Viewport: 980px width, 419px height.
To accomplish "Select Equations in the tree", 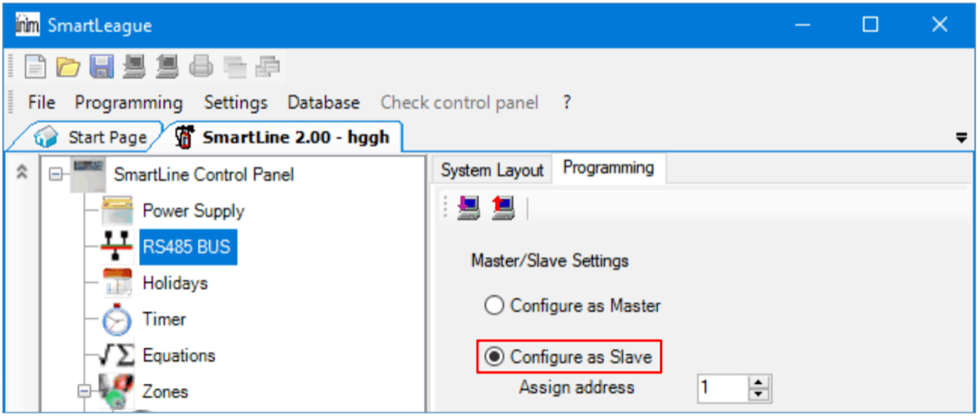I will pos(178,355).
